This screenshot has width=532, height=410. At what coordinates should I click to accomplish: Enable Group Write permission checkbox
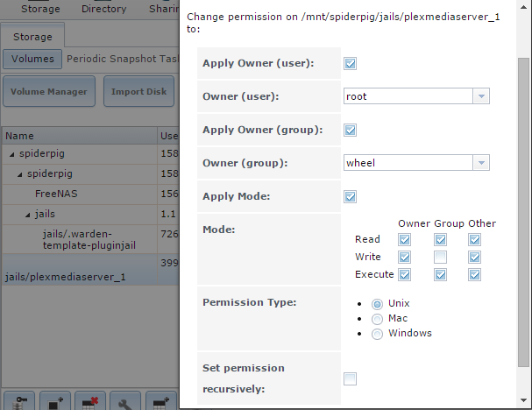click(441, 257)
